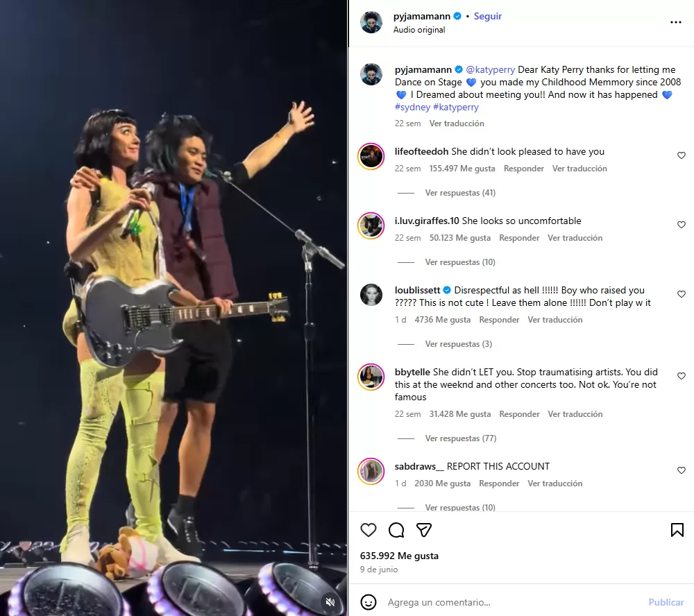Share post via paper plane icon
The image size is (694, 616).
click(x=424, y=530)
